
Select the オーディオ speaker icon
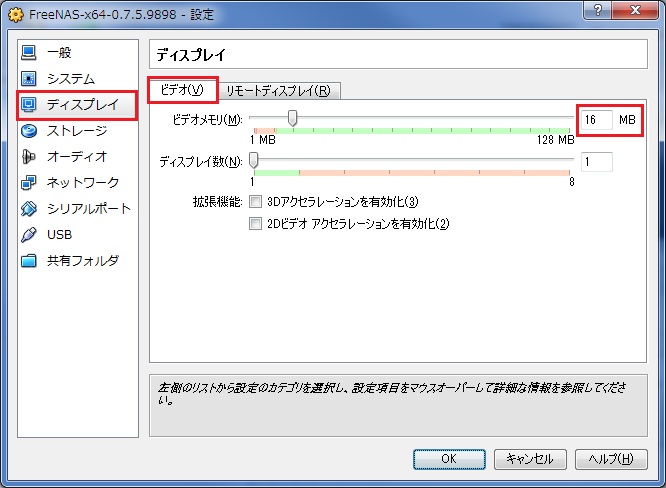pos(29,157)
